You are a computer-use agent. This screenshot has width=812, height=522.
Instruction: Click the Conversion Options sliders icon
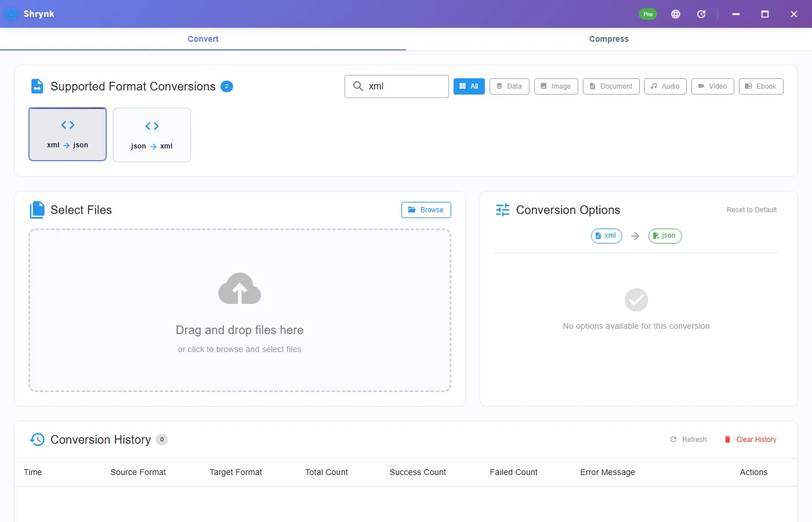[x=503, y=210]
